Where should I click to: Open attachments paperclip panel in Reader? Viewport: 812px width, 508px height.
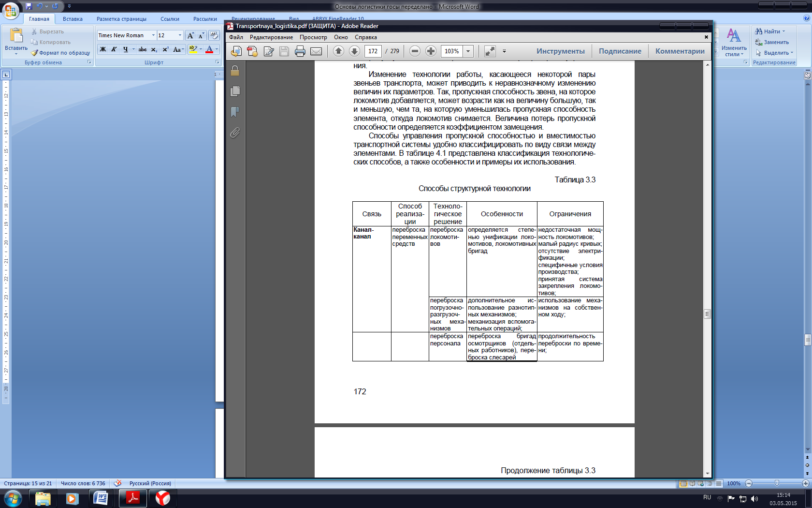pyautogui.click(x=235, y=133)
